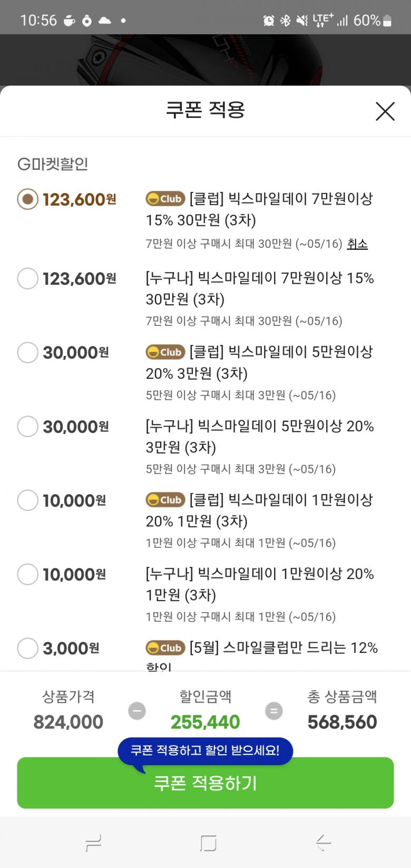Tap the equals icon beside 총 상품금액
The height and width of the screenshot is (868, 411).
pos(273,711)
